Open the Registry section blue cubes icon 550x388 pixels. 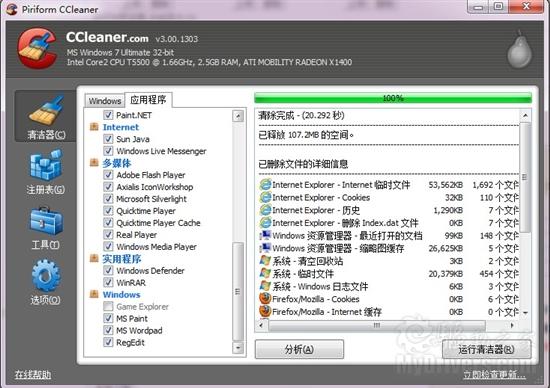pos(46,165)
